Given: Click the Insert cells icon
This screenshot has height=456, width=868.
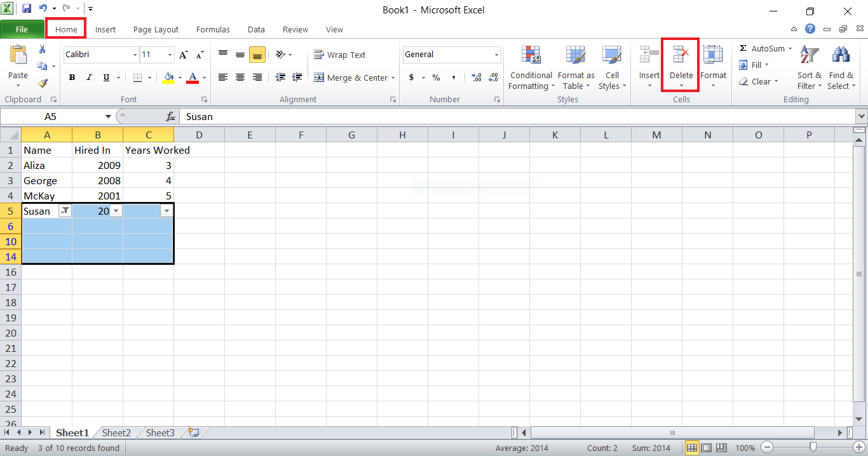Looking at the screenshot, I should point(649,56).
